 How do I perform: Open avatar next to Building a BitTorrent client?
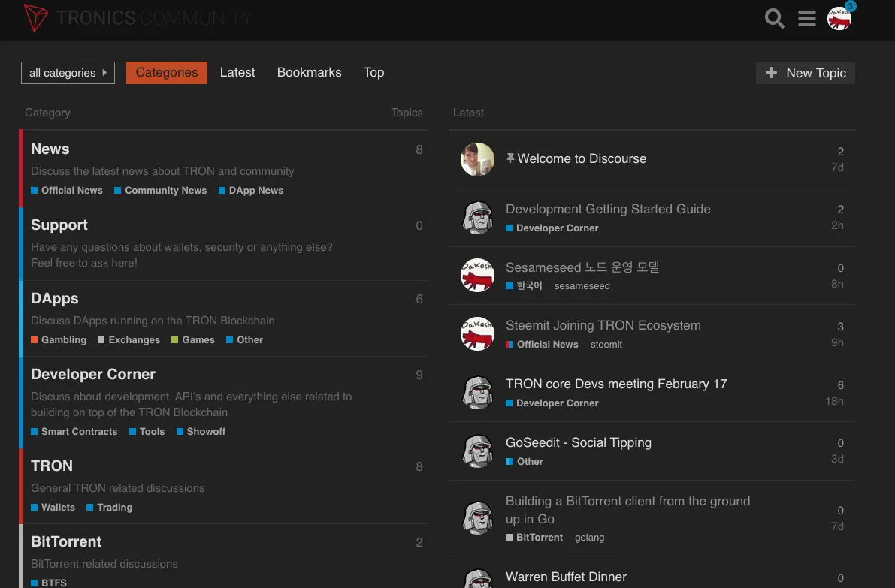(477, 518)
